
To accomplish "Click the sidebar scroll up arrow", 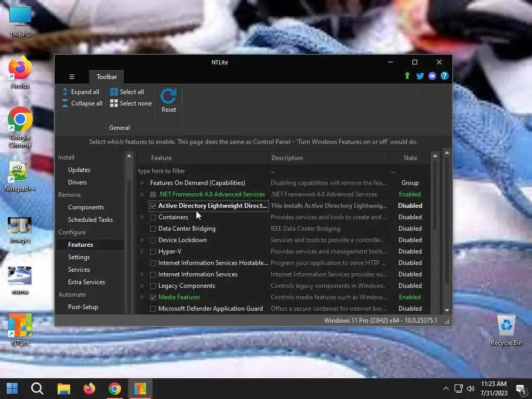I will 129,156.
